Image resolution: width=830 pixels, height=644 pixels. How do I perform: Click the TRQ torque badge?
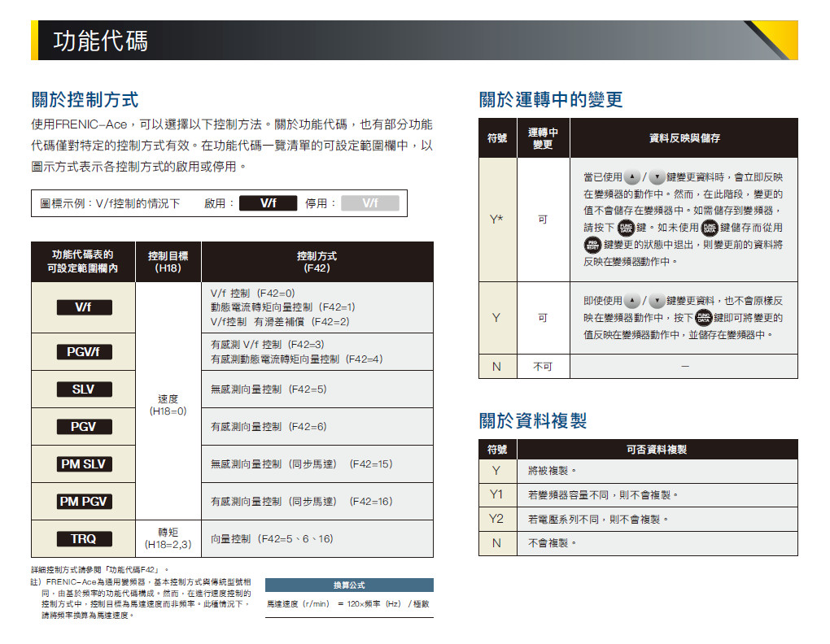coord(84,538)
